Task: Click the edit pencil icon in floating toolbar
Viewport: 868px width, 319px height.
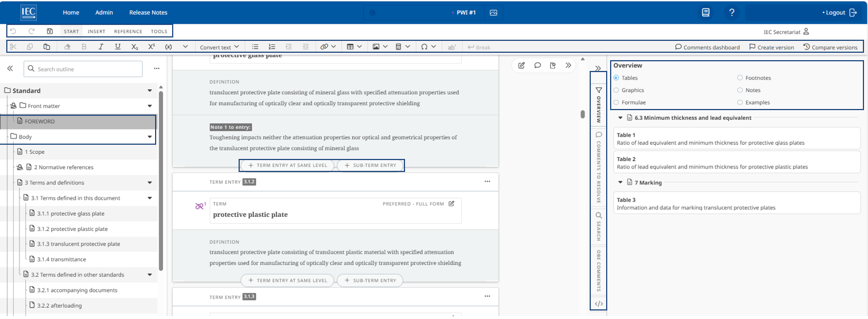Action: (x=521, y=65)
